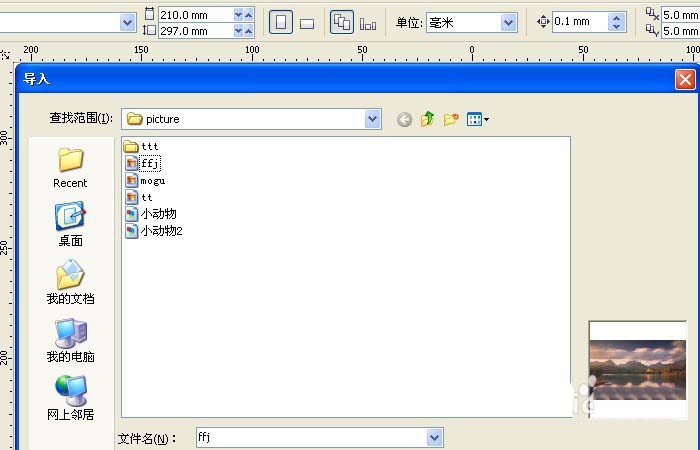Go back to previous folder
Image resolution: width=700 pixels, height=450 pixels.
point(404,119)
